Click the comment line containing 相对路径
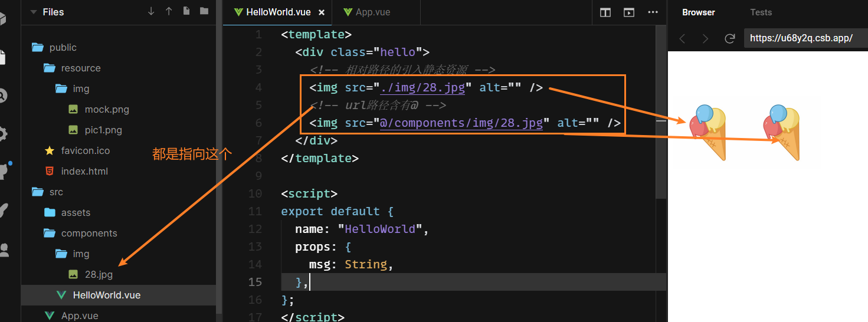 tap(402, 70)
